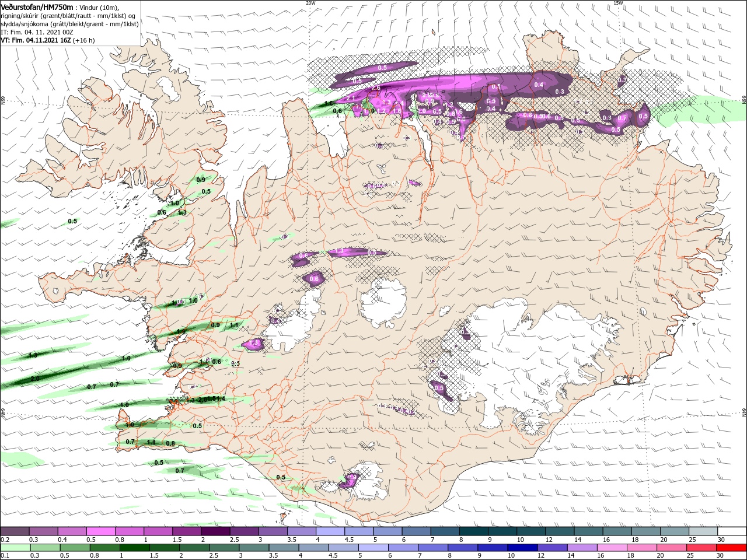Click the white 30 swatch ending the upper legend
The width and height of the screenshot is (747, 560).
click(732, 531)
